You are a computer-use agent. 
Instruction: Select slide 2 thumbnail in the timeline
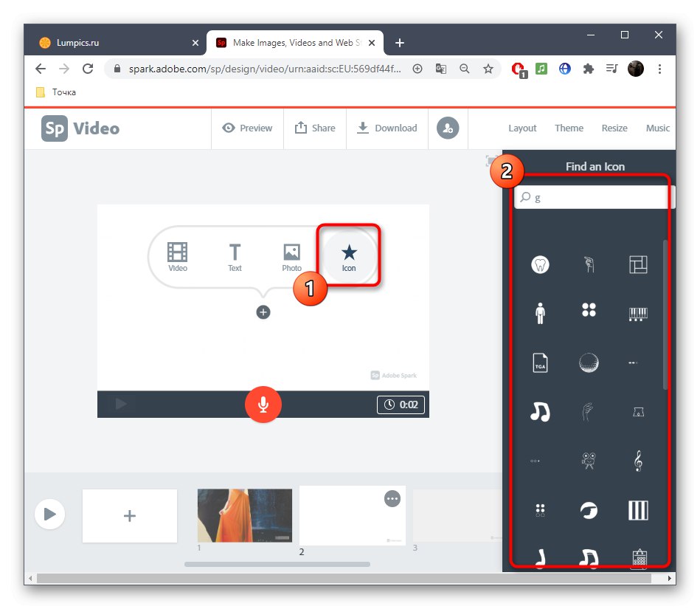click(x=352, y=515)
